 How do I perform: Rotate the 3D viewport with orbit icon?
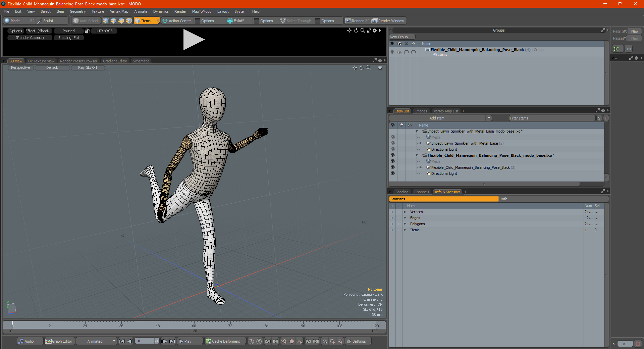click(361, 68)
